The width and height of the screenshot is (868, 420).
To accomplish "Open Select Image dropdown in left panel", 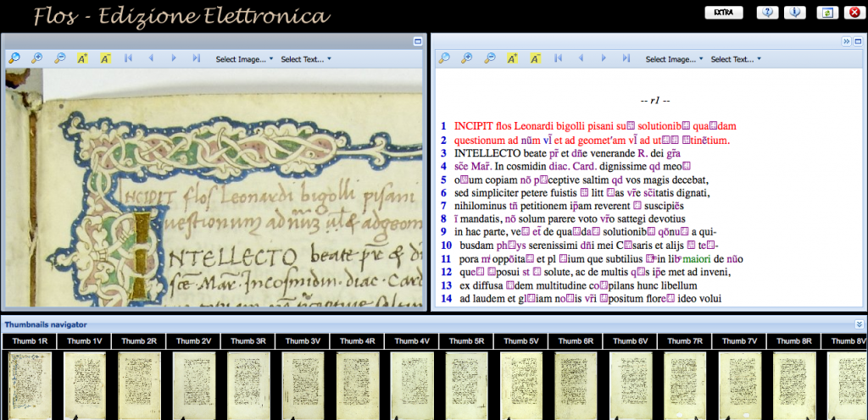I will pos(245,59).
